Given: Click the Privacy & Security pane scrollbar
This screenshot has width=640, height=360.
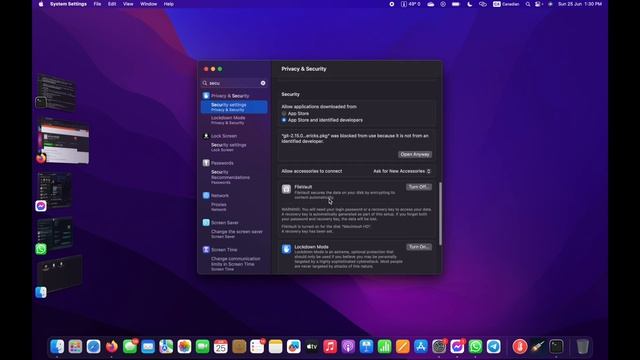Looking at the screenshot, I should [440, 213].
